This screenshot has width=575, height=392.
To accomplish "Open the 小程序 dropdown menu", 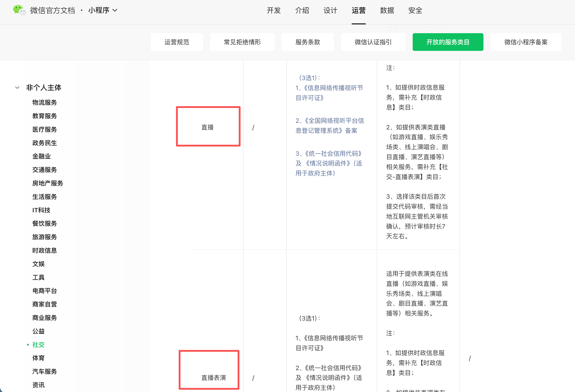I will [102, 10].
